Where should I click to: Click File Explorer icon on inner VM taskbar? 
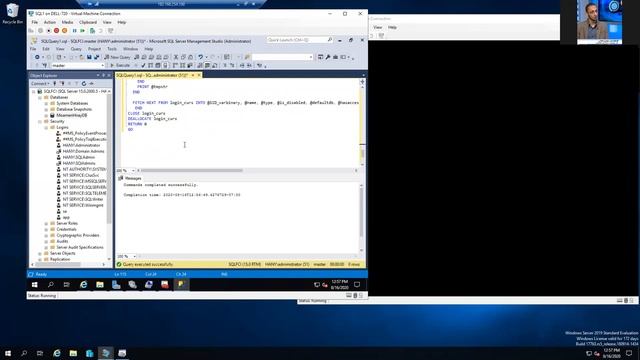[x=100, y=284]
